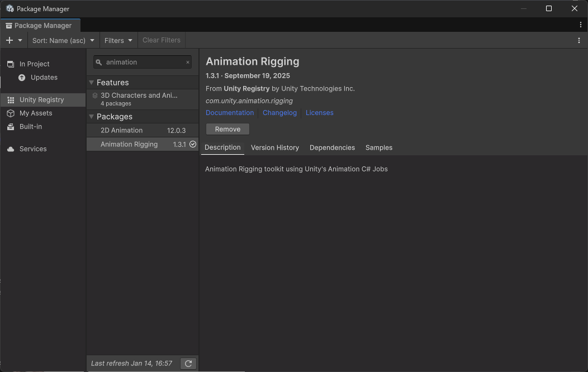Select the Package Manager window tab

point(40,26)
